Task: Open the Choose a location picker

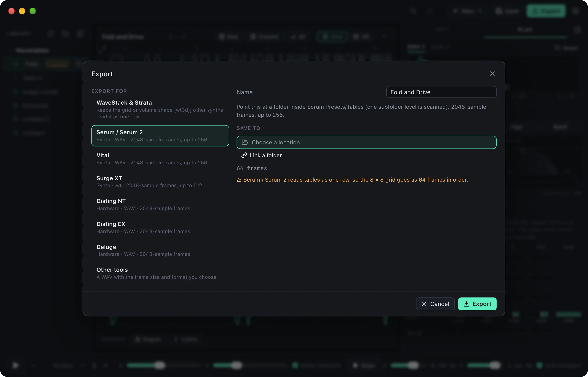Action: tap(366, 142)
